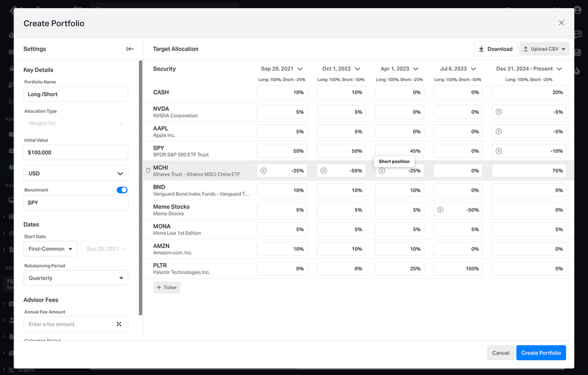Click the Portfolio Name input field
Viewport: 588px width, 375px height.
click(76, 93)
